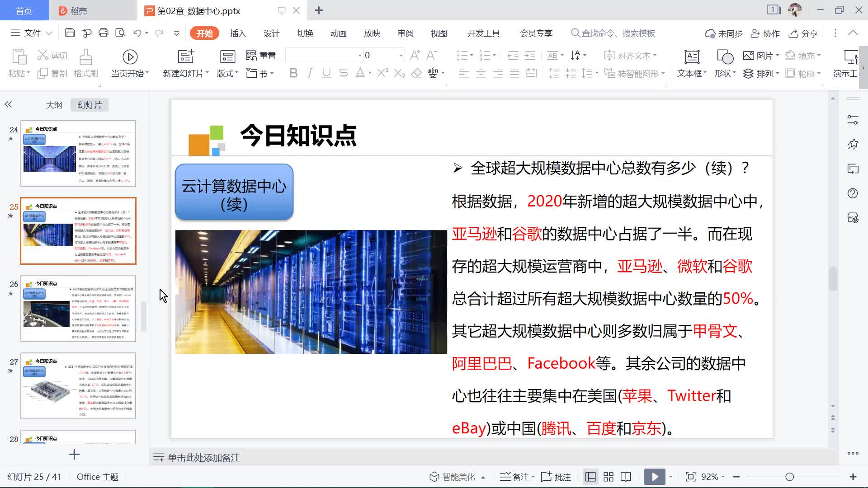Open the 设计 ribbon tab
868x488 pixels.
[x=271, y=33]
